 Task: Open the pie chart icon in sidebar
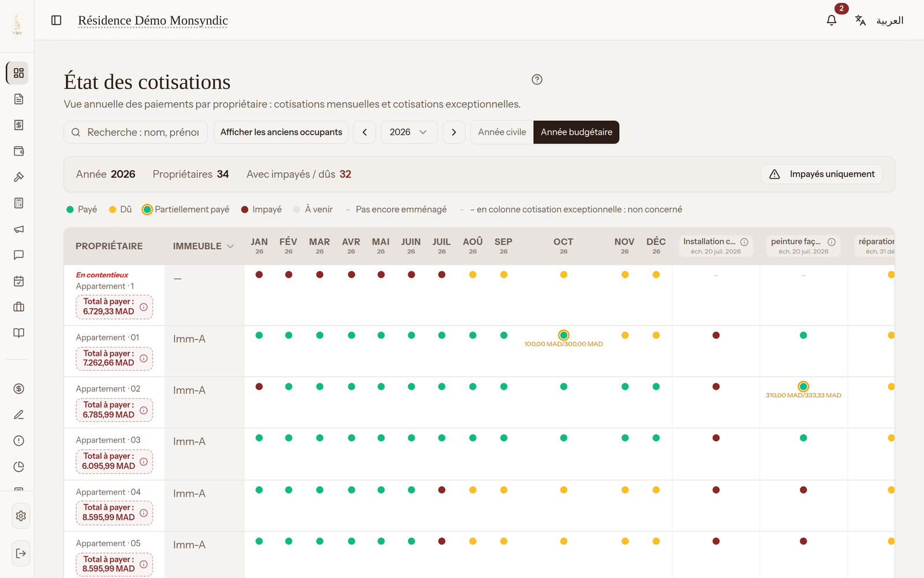click(x=18, y=467)
